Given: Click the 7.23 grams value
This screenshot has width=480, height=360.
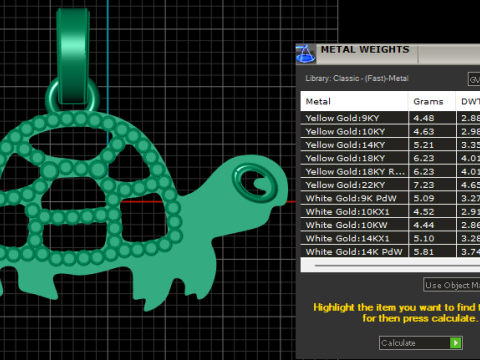Looking at the screenshot, I should [x=424, y=185].
